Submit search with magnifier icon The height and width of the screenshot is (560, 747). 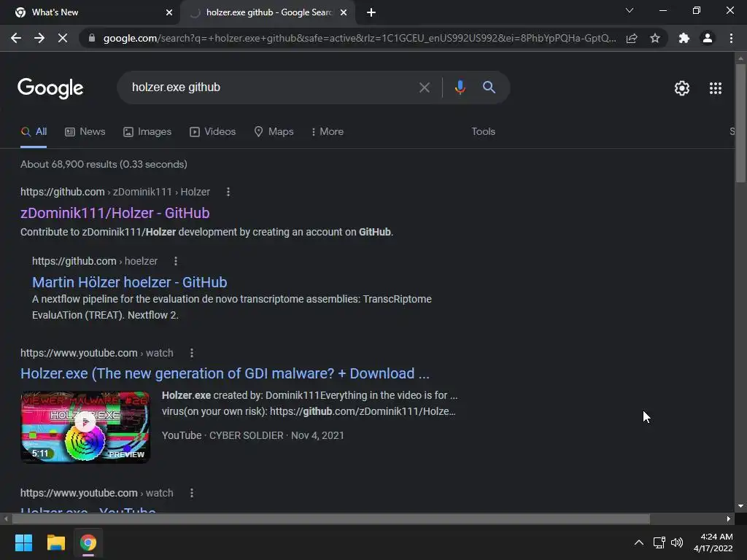[489, 87]
